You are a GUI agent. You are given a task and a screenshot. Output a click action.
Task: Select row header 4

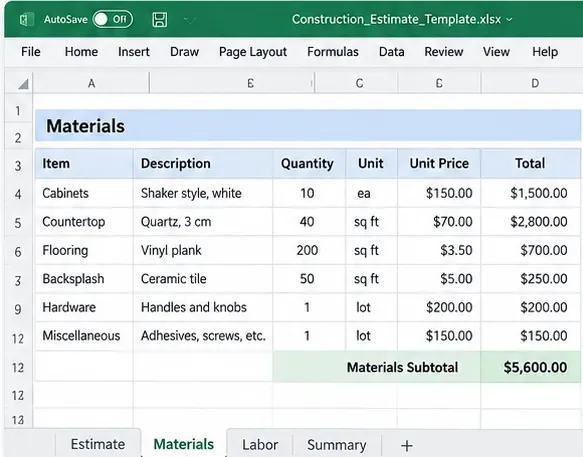(18, 194)
